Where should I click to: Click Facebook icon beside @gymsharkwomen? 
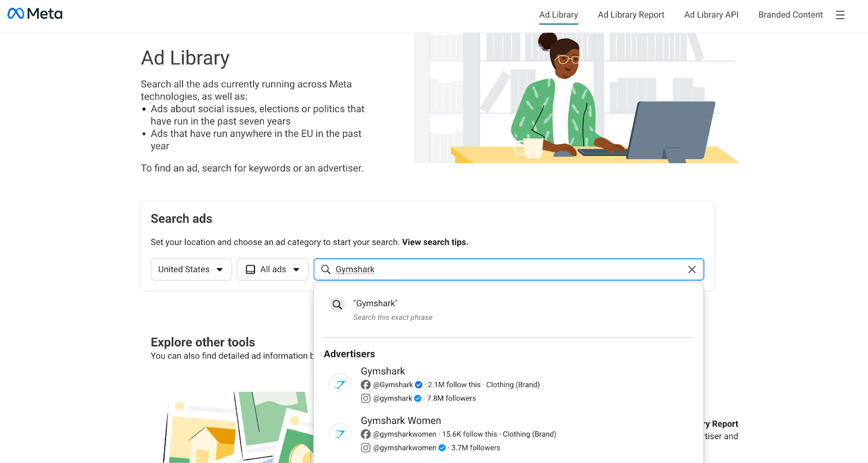(366, 434)
